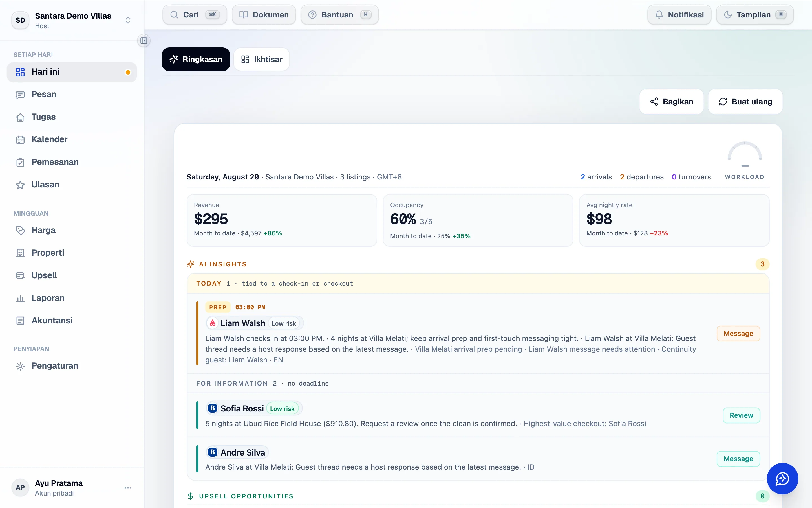Open Ulasan reviews page
Viewport: 812px width, 508px height.
point(72,185)
